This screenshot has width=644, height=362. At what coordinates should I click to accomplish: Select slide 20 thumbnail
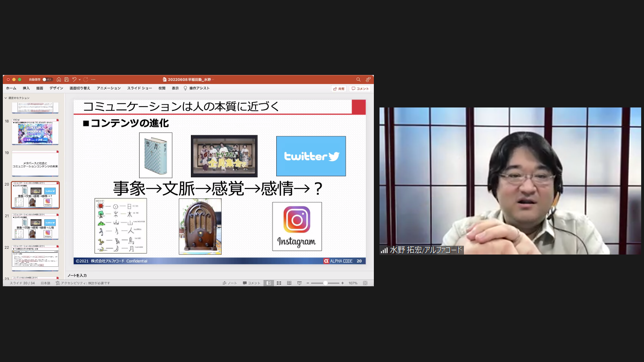pyautogui.click(x=35, y=195)
